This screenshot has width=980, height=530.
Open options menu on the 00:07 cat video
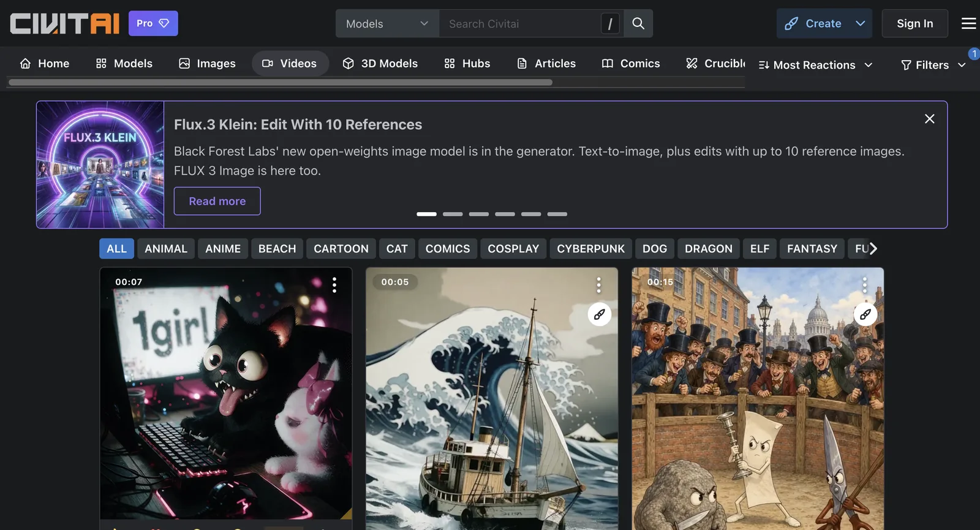(334, 285)
